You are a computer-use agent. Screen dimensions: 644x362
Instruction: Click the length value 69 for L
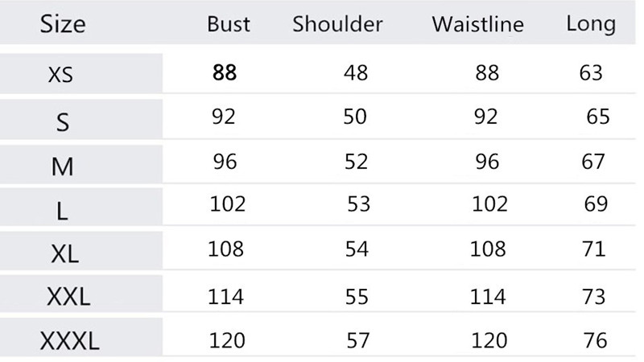596,204
